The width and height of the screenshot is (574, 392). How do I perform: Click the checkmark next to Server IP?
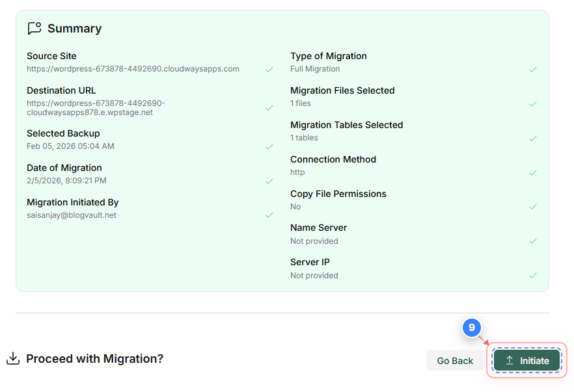pyautogui.click(x=534, y=275)
